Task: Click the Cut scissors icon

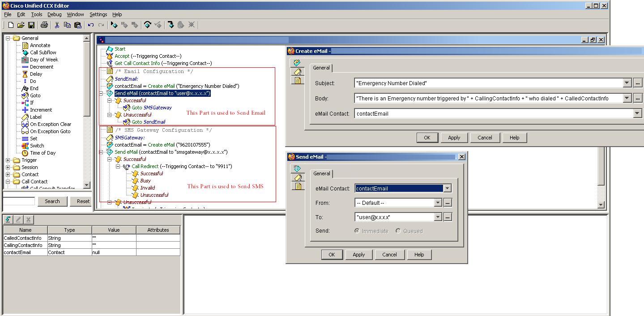Action: (57, 25)
